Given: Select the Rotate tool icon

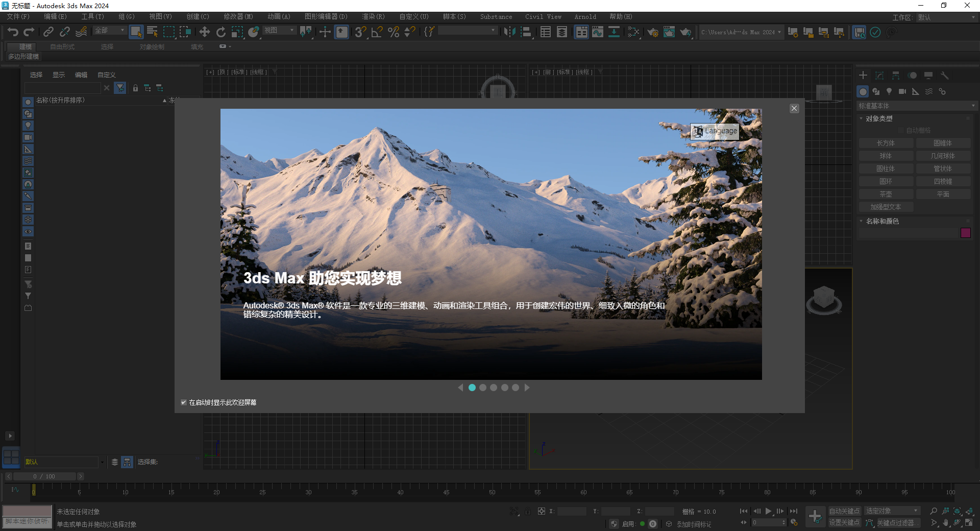Looking at the screenshot, I should tap(220, 32).
